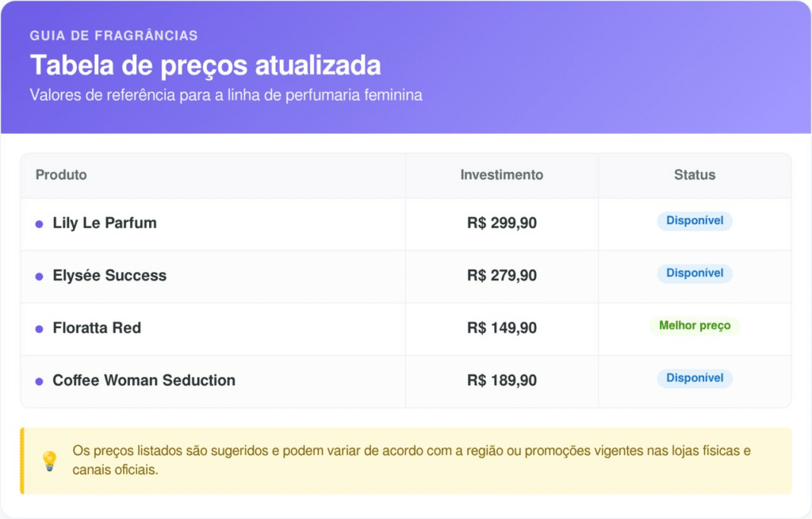Click the Disponível badge for Elysée Success
The image size is (812, 519).
(x=695, y=273)
